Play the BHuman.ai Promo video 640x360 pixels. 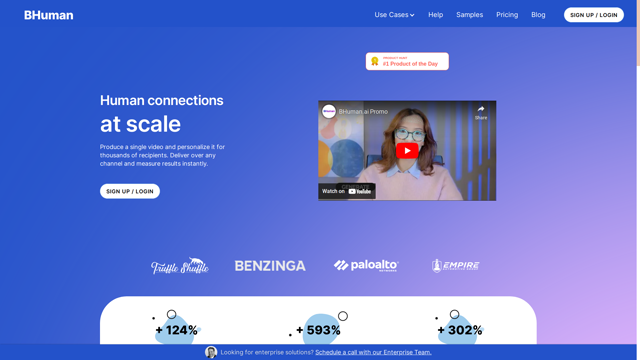tap(407, 151)
